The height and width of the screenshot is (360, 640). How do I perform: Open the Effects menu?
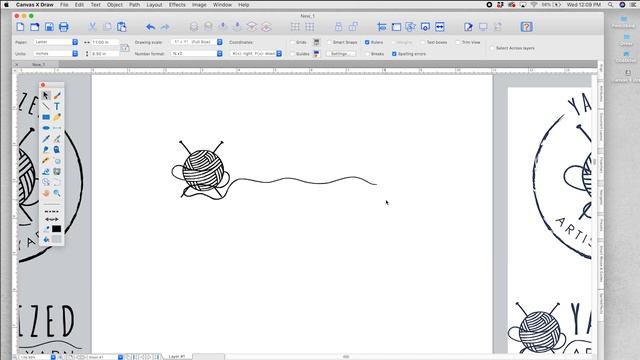pos(177,5)
